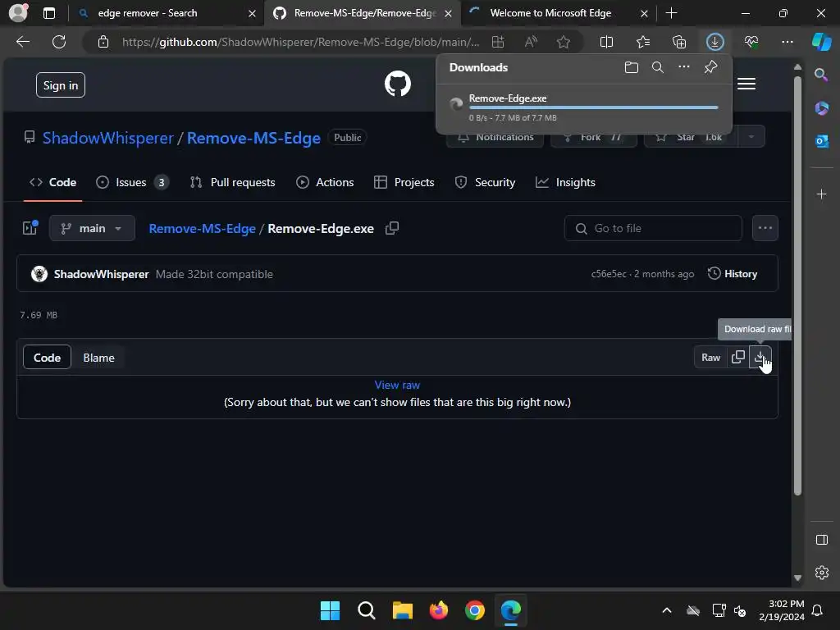Open ShadowWhisperer owner profile link
840x630 pixels.
[108, 138]
